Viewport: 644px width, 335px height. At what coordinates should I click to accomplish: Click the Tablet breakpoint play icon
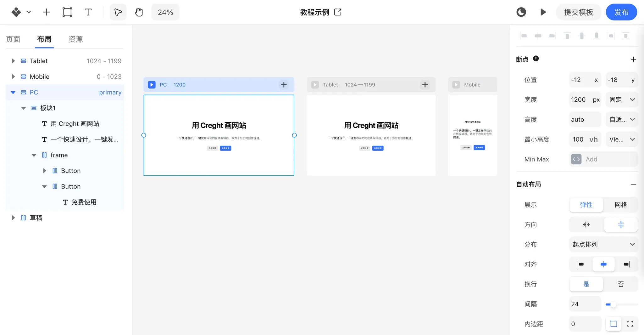click(315, 85)
